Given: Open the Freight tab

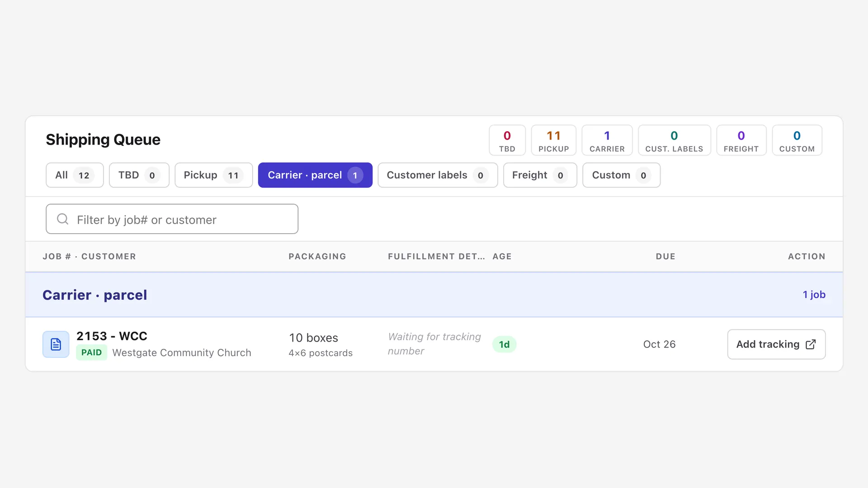Looking at the screenshot, I should pos(540,175).
